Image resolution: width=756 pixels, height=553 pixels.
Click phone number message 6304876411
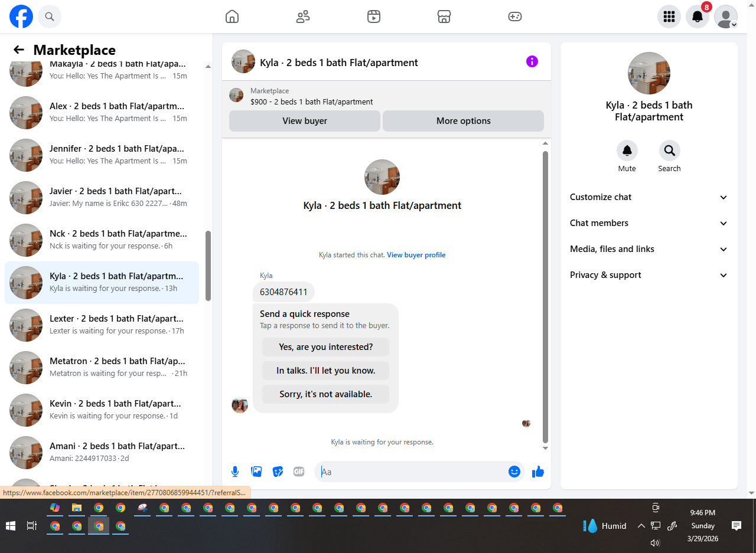pos(283,292)
